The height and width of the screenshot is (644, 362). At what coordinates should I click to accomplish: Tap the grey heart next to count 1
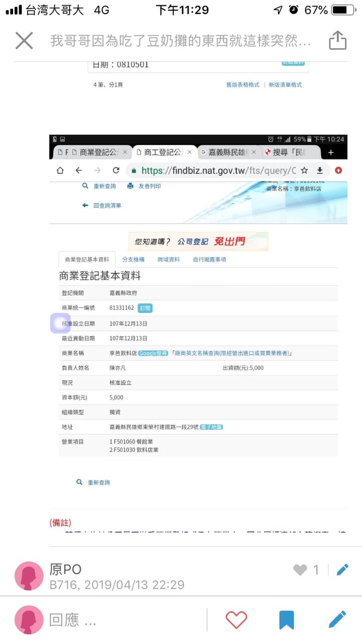click(300, 570)
